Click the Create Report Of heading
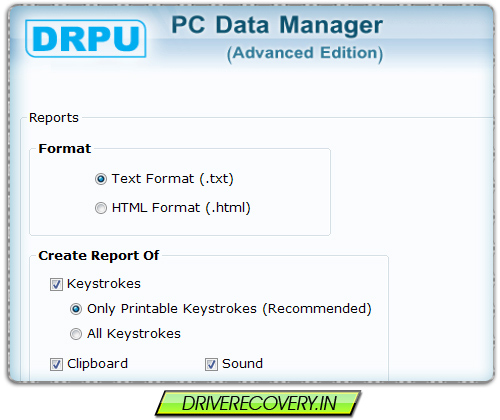Screen dimensions: 500x420 click(x=99, y=256)
